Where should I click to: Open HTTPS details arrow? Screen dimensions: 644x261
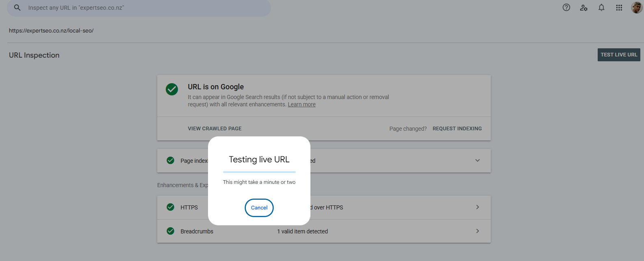[x=477, y=207]
